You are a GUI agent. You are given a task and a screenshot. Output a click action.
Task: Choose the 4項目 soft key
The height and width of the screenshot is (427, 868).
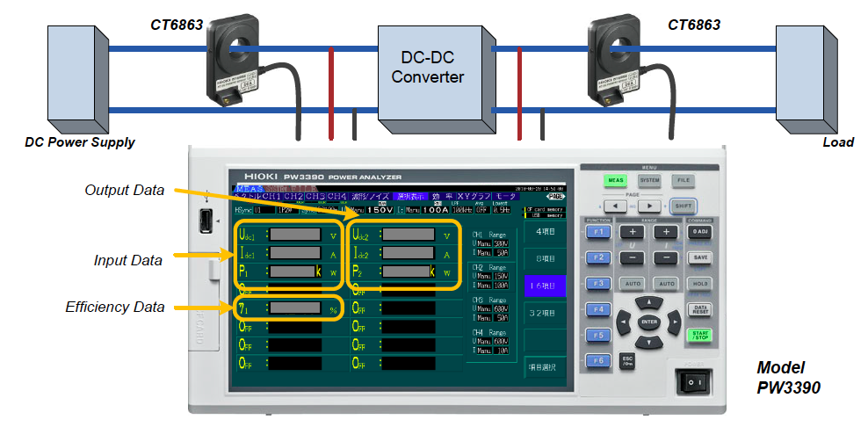pyautogui.click(x=545, y=232)
